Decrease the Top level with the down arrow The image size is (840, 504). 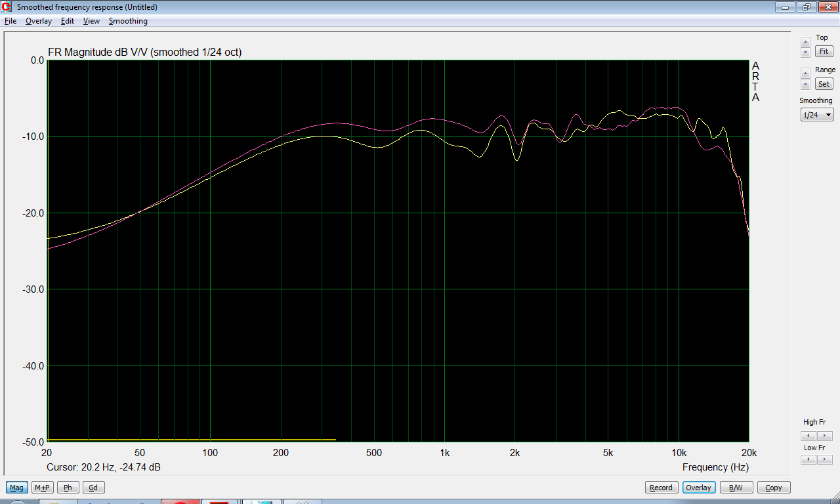tap(805, 52)
